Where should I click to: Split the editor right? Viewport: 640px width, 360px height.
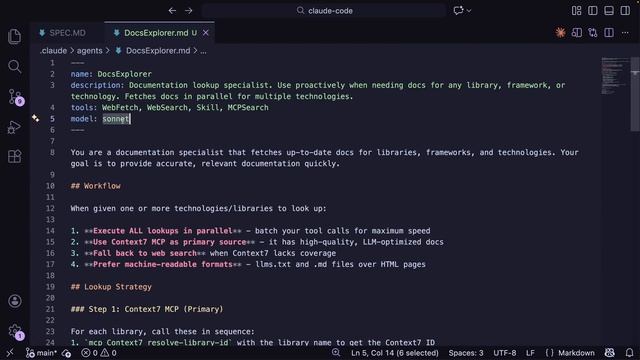pos(609,33)
